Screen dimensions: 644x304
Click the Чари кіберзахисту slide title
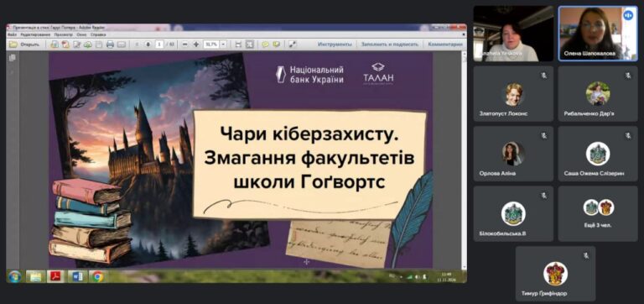[x=309, y=158]
